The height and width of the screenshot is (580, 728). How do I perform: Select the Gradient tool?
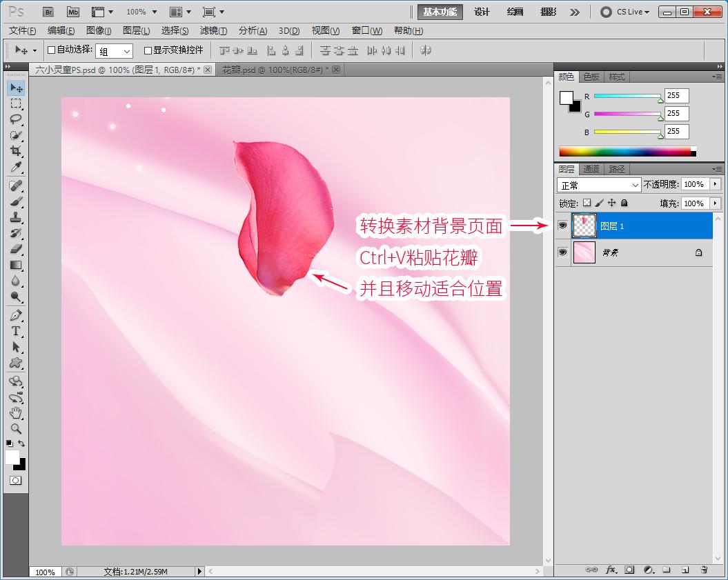point(17,265)
